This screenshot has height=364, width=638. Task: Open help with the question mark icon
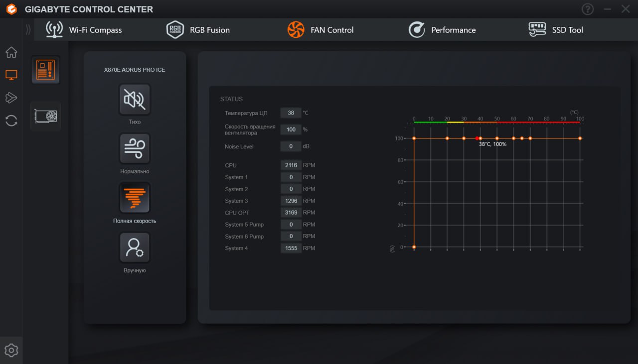(588, 9)
